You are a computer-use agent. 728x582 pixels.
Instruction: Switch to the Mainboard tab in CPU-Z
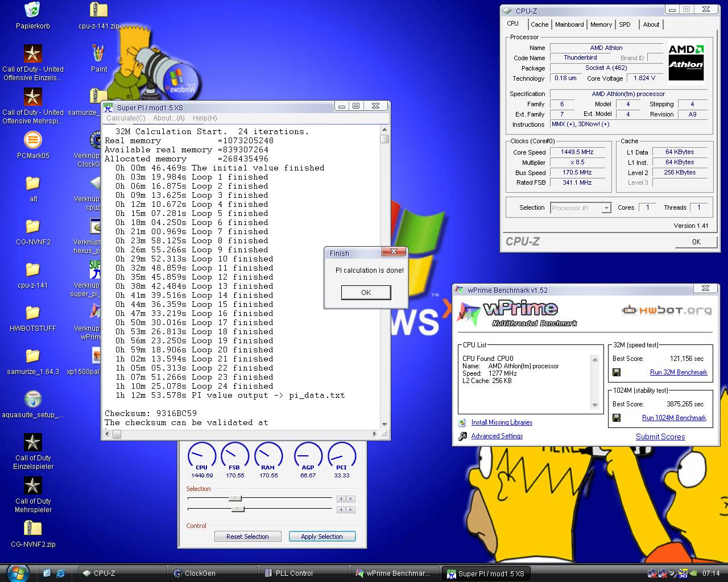click(569, 24)
